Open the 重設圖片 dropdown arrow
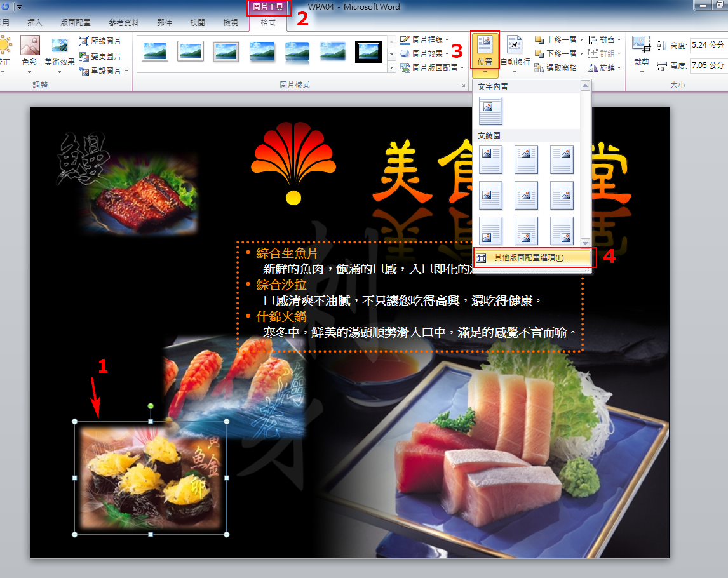This screenshot has height=578, width=728. (126, 71)
